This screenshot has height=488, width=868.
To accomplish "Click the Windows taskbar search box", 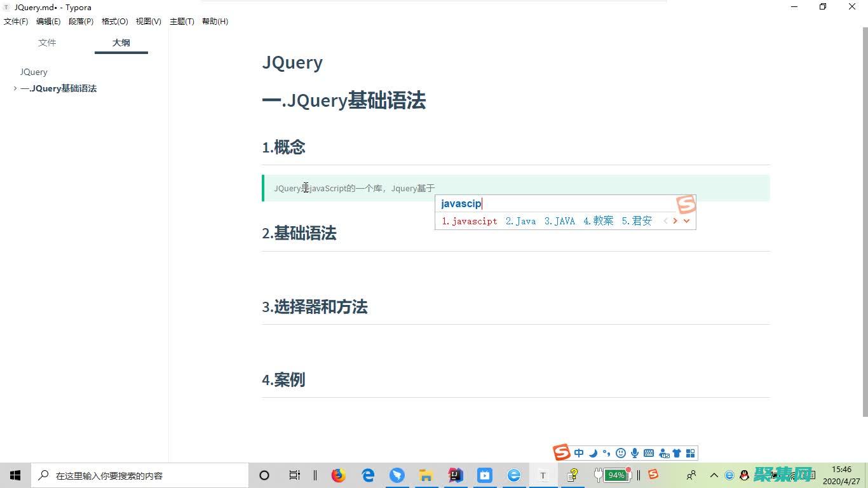I will 140,475.
